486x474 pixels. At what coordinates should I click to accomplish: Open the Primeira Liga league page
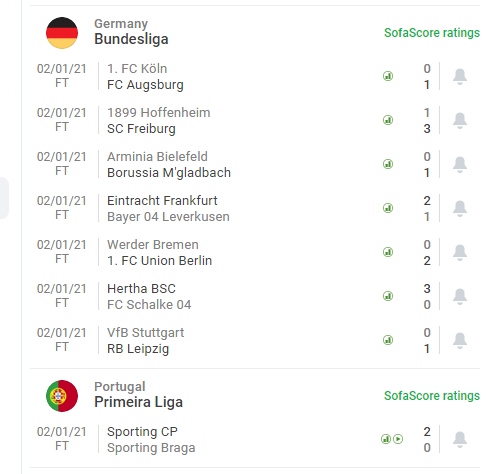138,402
